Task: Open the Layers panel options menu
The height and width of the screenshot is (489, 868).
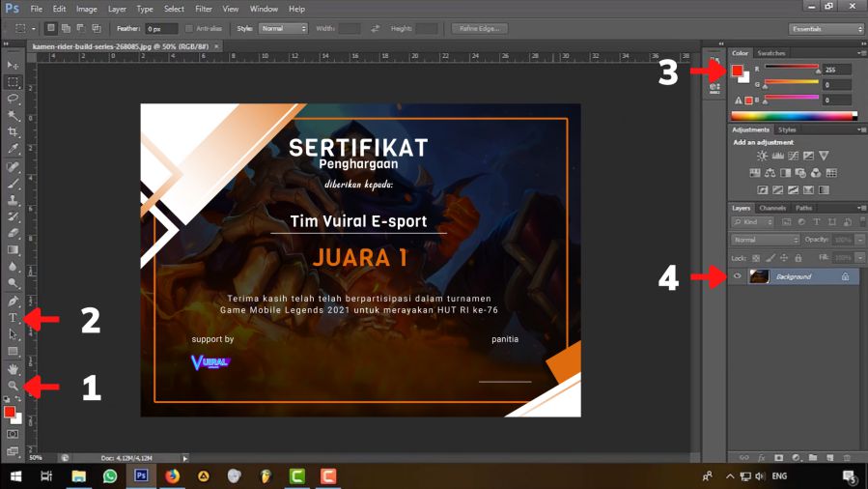Action: coord(861,208)
